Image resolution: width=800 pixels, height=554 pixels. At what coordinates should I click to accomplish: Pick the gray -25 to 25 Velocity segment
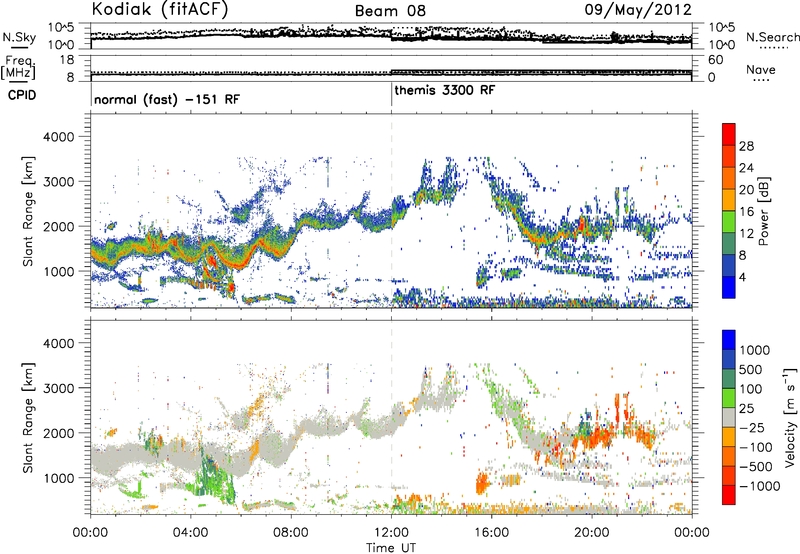click(x=729, y=417)
